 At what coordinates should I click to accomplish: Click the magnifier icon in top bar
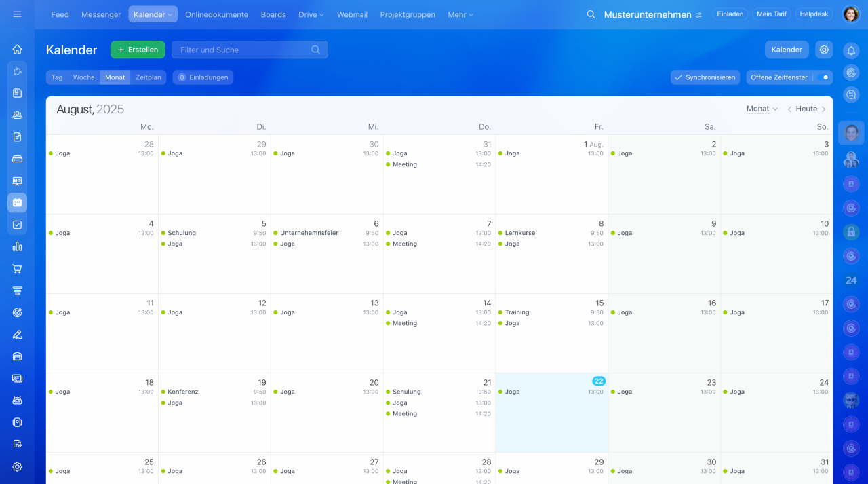(x=591, y=14)
